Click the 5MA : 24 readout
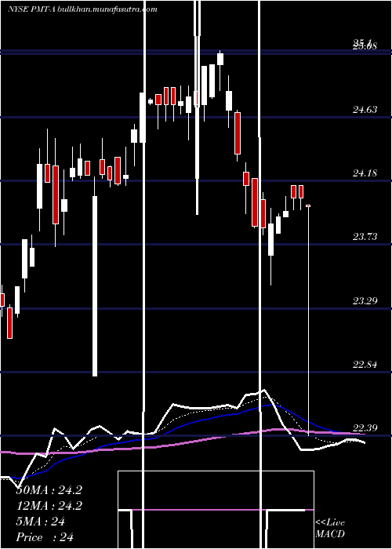Screen dimensions: 392x549 [x=41, y=522]
